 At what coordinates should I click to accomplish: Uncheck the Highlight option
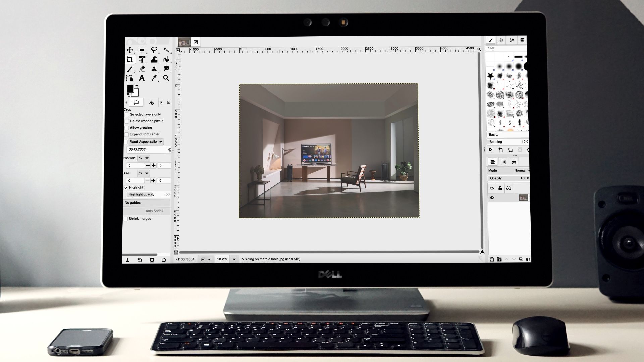pos(126,188)
